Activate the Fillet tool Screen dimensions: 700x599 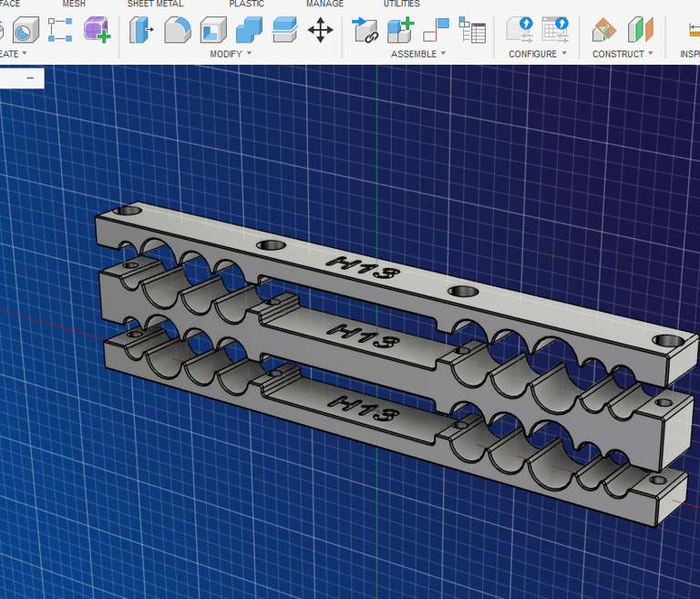tap(177, 30)
